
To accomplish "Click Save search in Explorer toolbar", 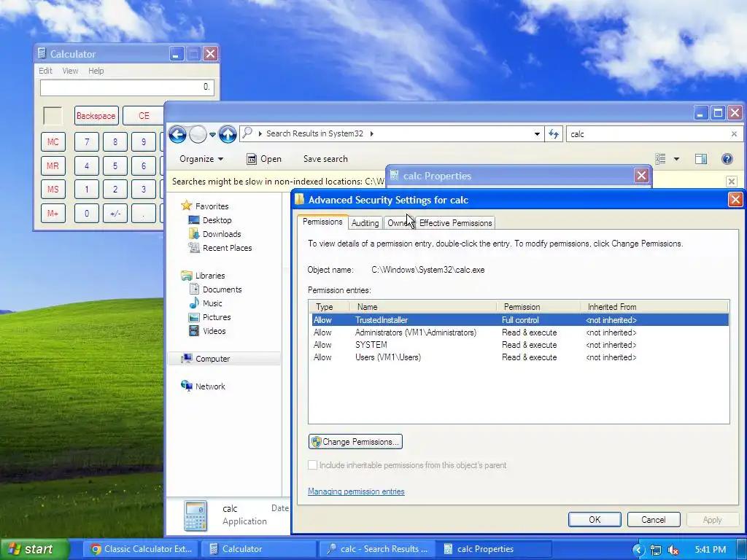I will pyautogui.click(x=325, y=159).
